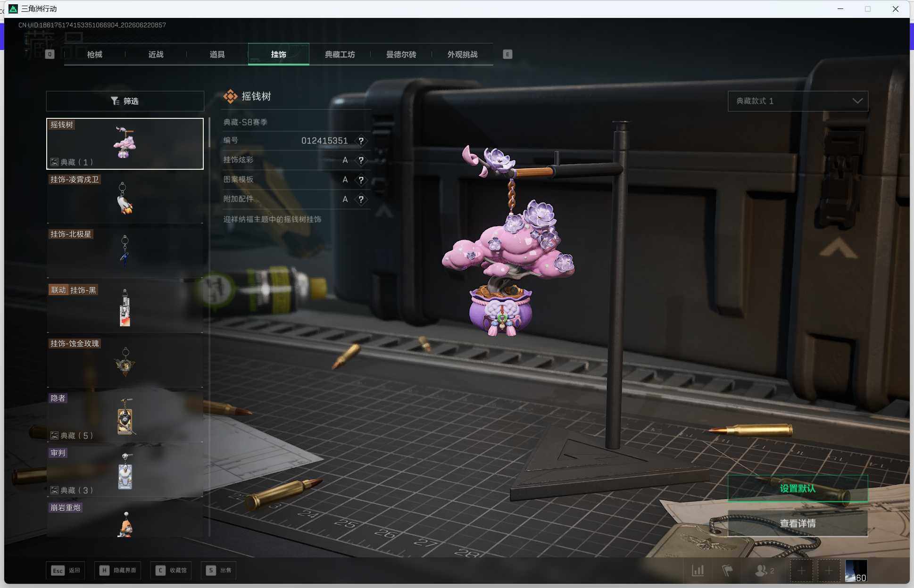
Task: Expand the 典藏款式 1 dropdown
Action: click(x=798, y=101)
